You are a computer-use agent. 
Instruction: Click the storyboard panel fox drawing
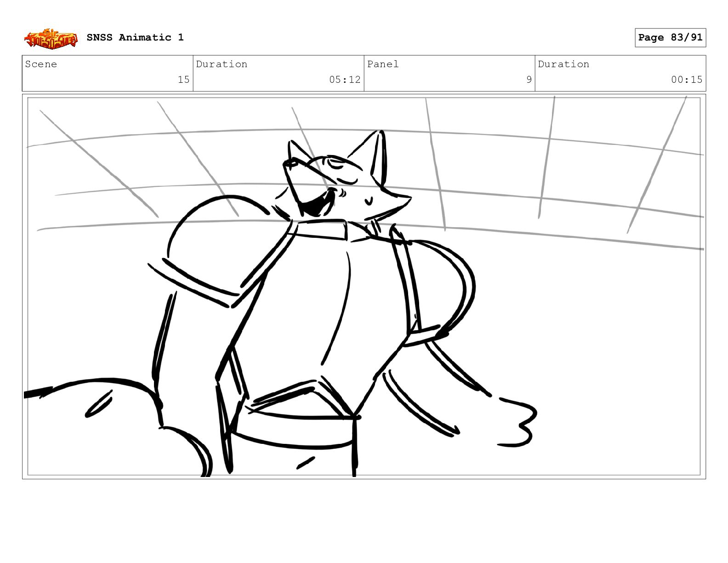(x=364, y=287)
